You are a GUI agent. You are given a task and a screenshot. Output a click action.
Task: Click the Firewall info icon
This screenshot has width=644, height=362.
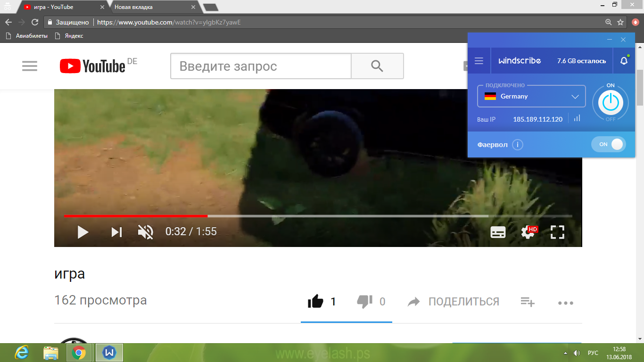pos(518,145)
